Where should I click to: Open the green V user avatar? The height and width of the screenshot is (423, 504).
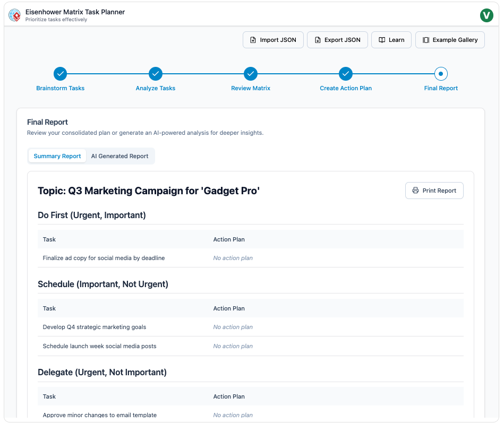pyautogui.click(x=486, y=15)
